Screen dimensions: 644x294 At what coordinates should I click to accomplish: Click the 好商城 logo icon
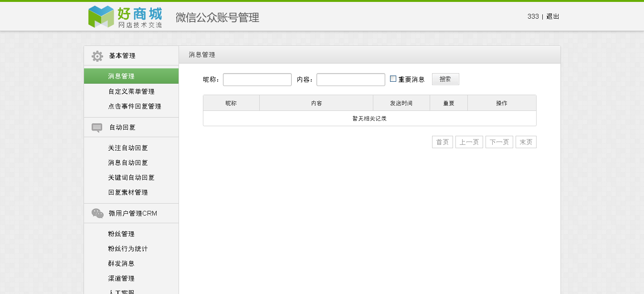[101, 17]
